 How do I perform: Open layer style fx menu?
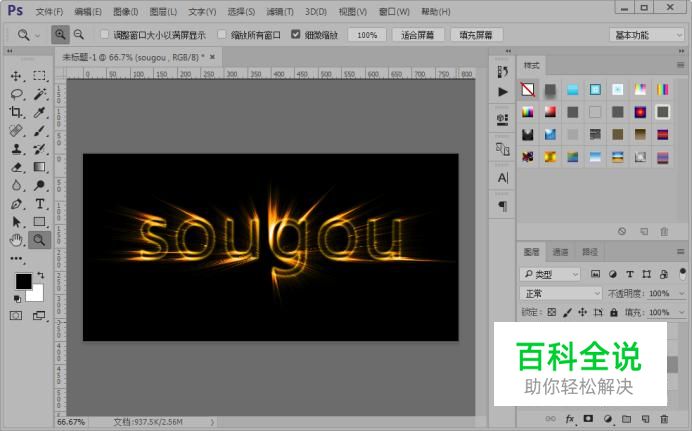(x=570, y=419)
